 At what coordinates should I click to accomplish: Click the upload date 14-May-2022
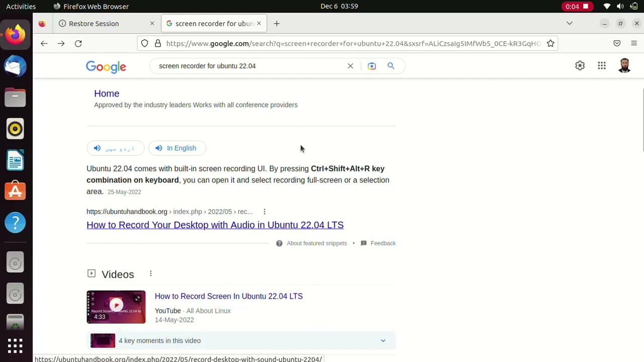pos(175,320)
